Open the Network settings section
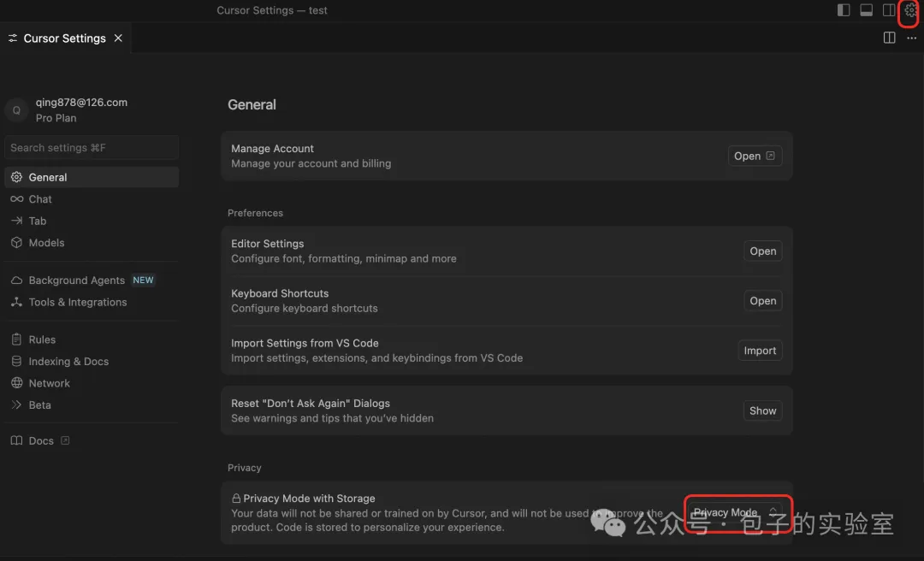 click(x=92, y=383)
